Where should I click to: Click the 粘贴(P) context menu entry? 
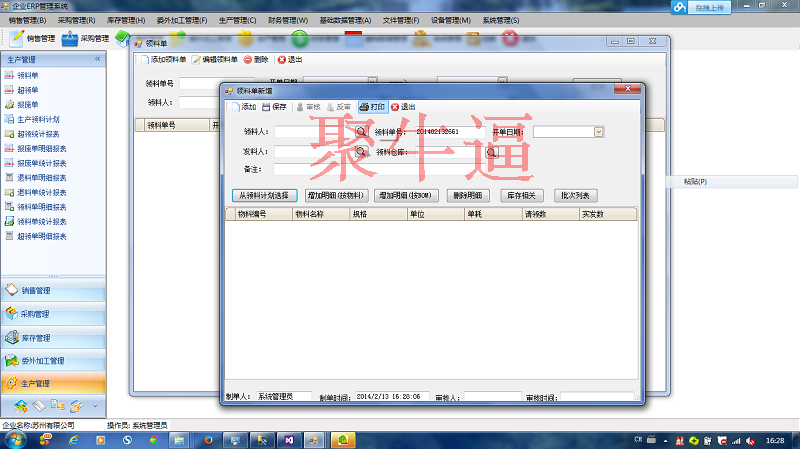[x=733, y=182]
